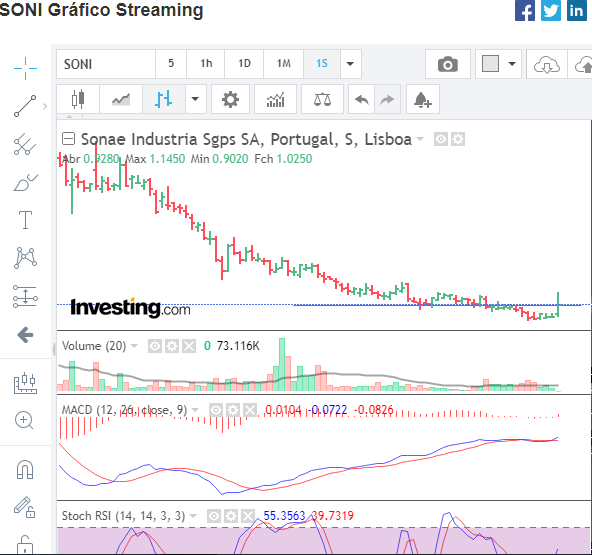Create an alert with bell-plus icon

pos(423,99)
